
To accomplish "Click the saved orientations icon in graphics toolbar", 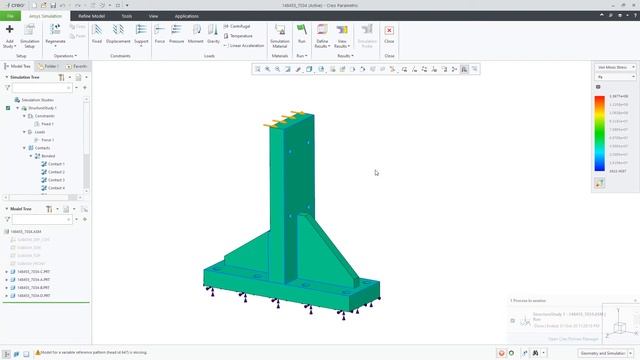I will pos(321,69).
